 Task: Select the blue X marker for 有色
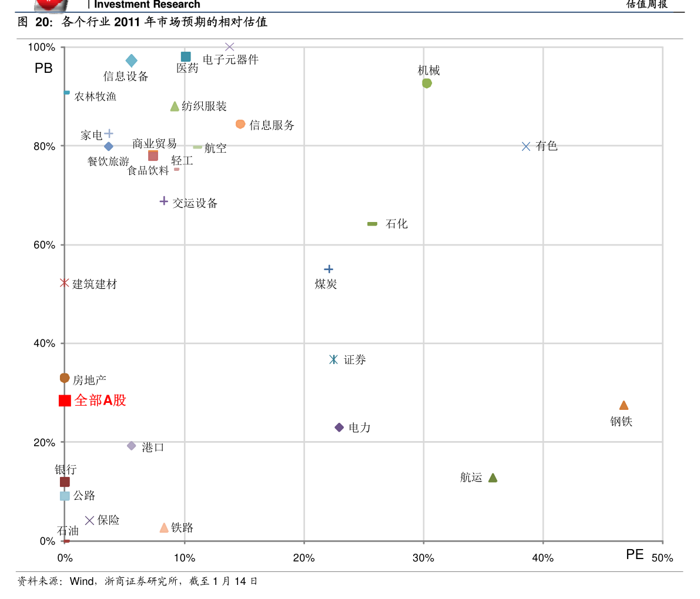pyautogui.click(x=526, y=146)
